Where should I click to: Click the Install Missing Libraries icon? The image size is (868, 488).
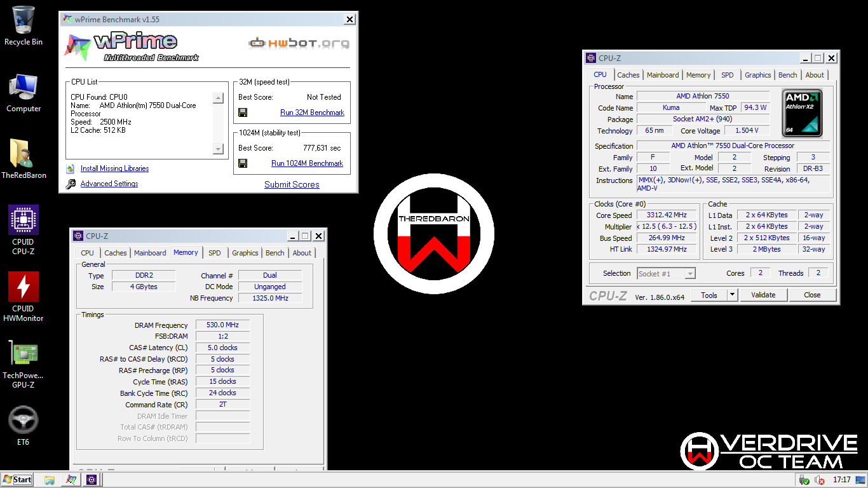(70, 169)
